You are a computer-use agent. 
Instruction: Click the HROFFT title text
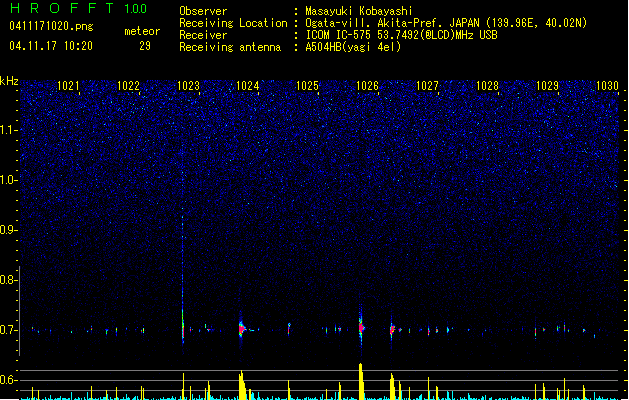pyautogui.click(x=62, y=8)
